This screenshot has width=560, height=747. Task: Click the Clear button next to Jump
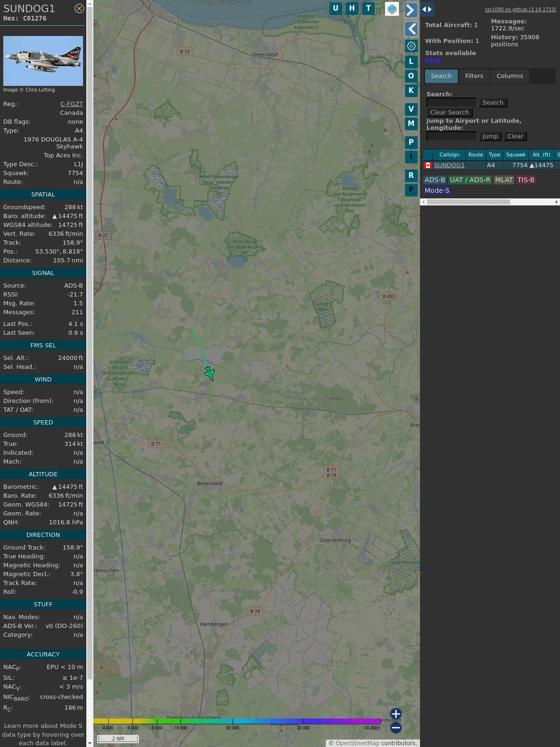tap(515, 136)
